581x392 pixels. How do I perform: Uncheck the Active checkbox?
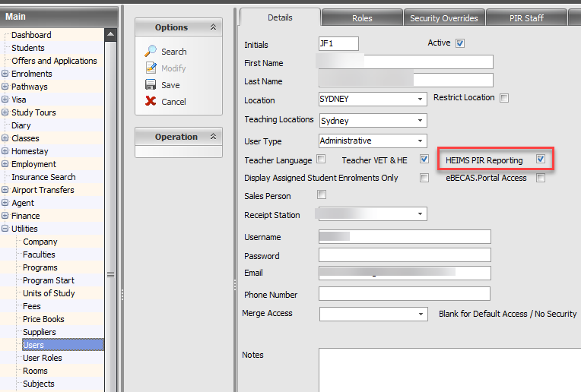[x=460, y=43]
